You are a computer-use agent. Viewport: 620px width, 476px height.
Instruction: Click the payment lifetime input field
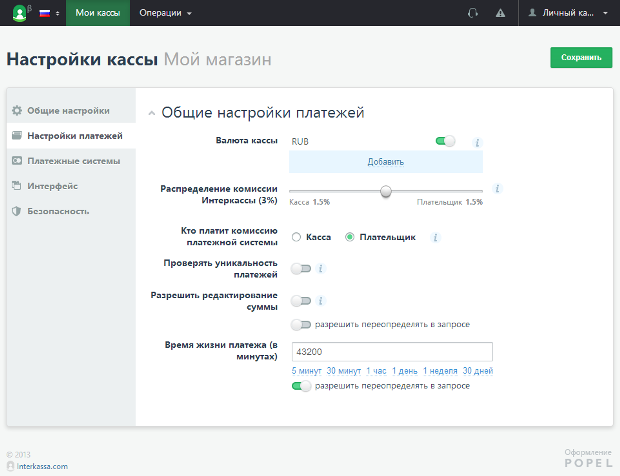(392, 352)
